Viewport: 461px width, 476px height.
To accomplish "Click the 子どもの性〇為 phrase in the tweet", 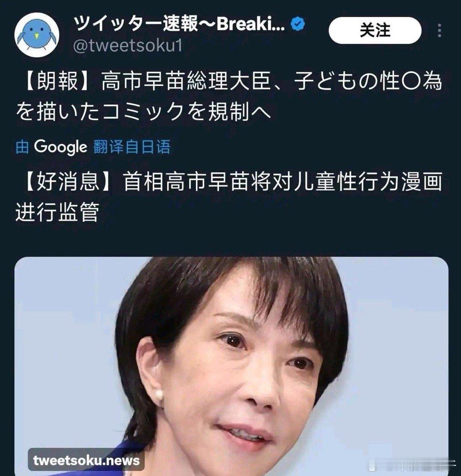I will pos(367,82).
